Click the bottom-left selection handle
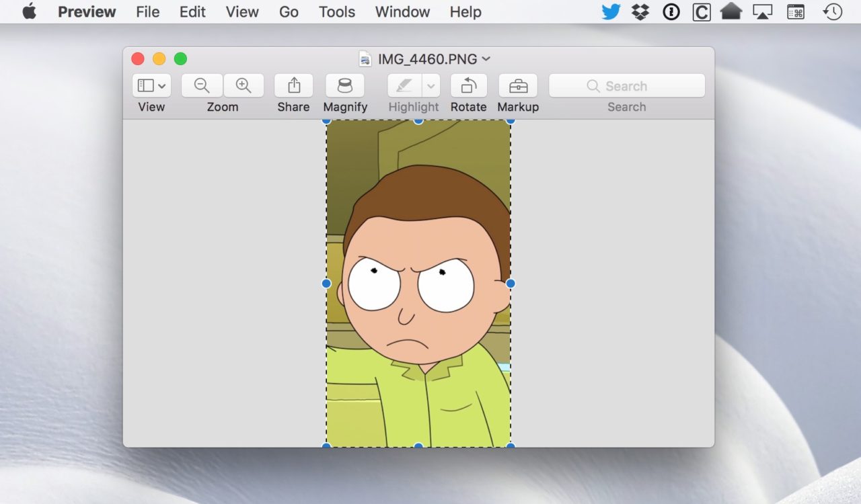Screen dimensions: 861x504 coord(326,446)
